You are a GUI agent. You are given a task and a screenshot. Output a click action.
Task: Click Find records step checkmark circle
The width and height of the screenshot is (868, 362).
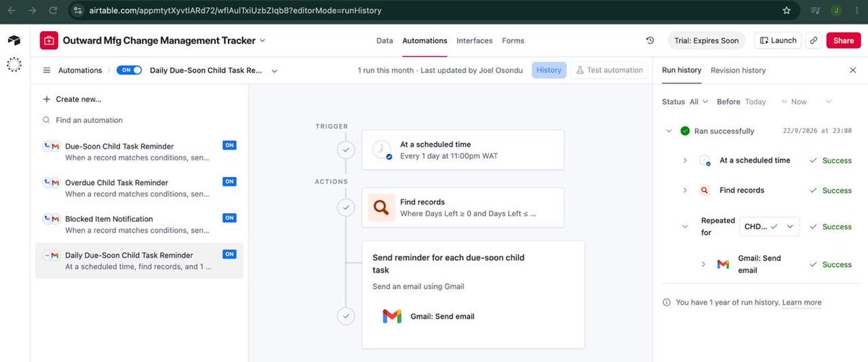[346, 207]
